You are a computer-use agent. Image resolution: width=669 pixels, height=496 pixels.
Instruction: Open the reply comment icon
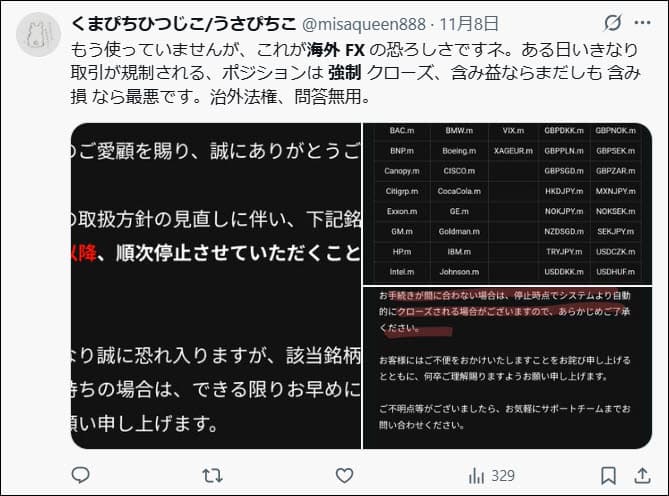80,475
